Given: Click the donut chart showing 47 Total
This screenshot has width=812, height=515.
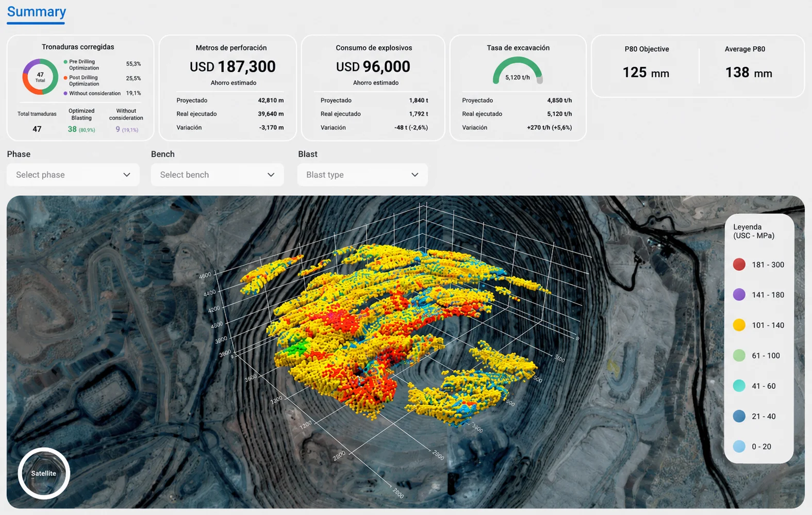Looking at the screenshot, I should [40, 77].
